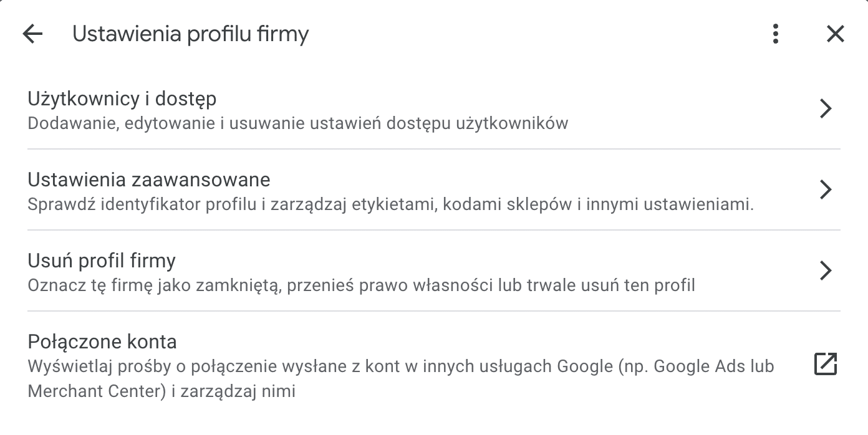
Task: Open the Połączone konta heading
Action: pos(102,342)
